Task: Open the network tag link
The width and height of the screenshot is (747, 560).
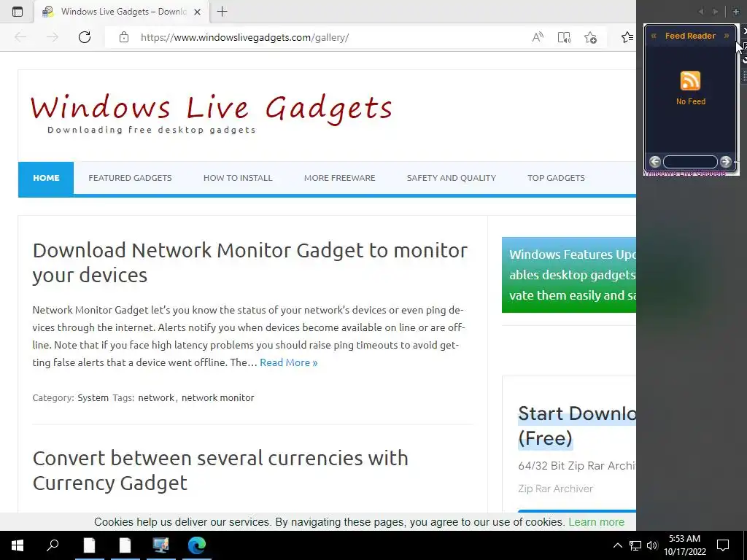Action: 156,397
